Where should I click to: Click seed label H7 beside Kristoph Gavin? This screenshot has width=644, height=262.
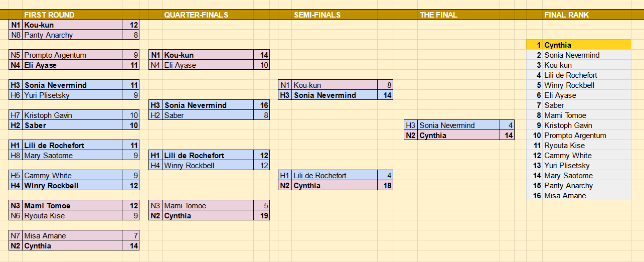pos(16,115)
